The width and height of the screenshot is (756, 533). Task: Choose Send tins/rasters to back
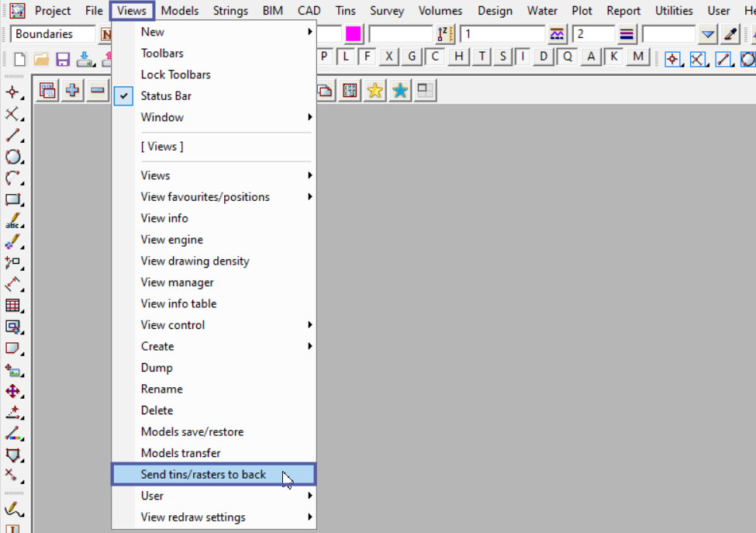(203, 474)
